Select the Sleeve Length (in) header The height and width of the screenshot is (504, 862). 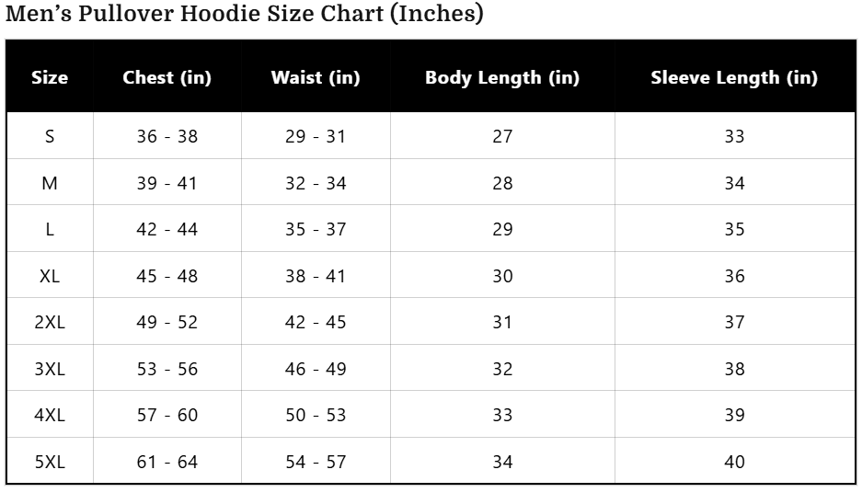(x=734, y=77)
